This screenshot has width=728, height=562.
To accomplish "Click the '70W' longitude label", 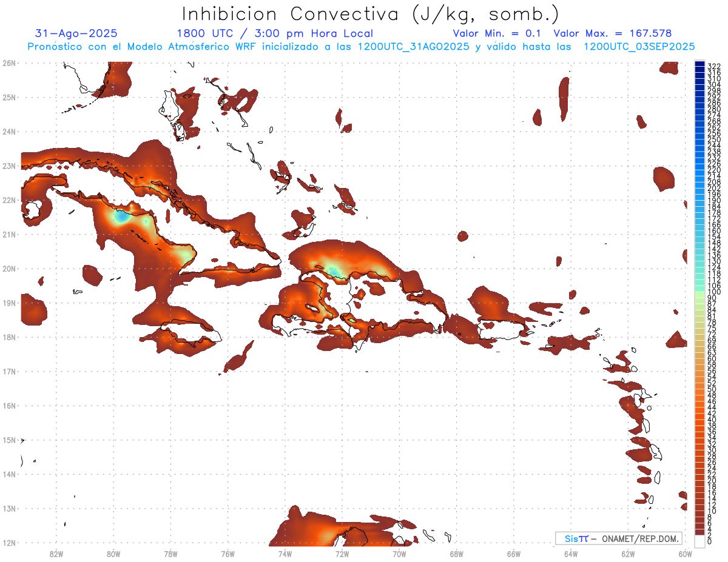I will pos(399,554).
